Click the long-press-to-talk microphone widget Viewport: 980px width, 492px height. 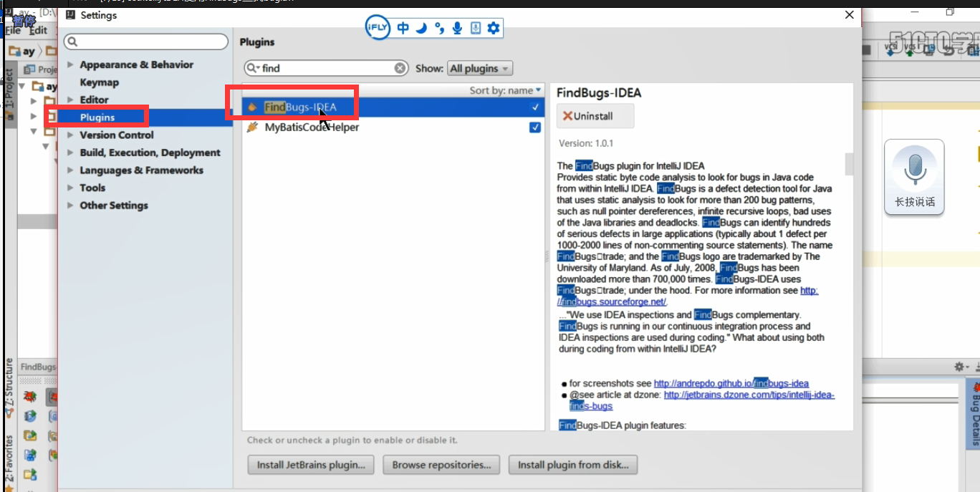click(914, 177)
